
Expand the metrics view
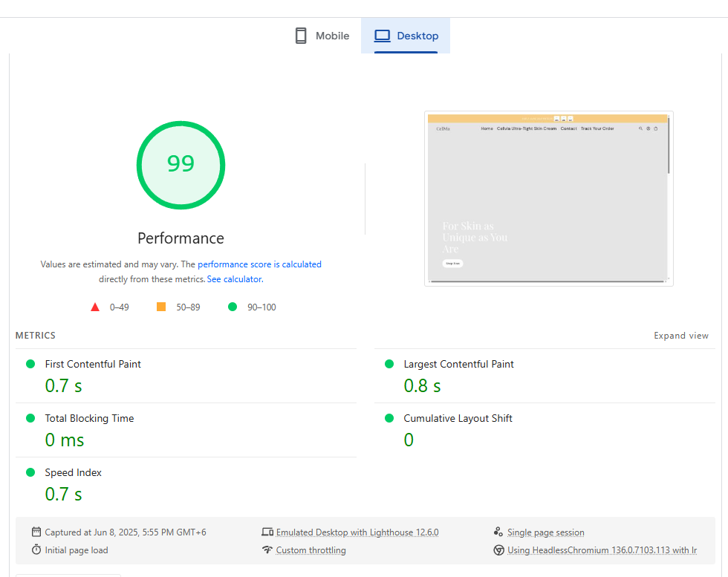click(x=680, y=336)
